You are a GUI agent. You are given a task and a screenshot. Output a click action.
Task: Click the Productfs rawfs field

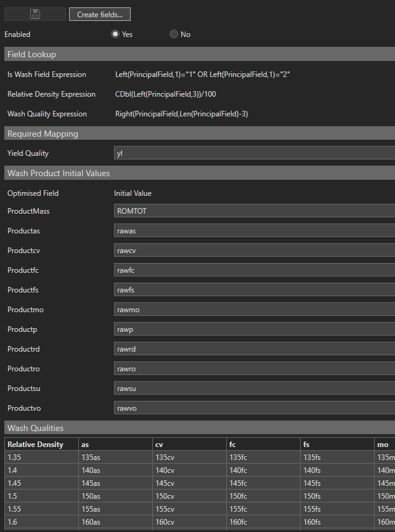254,290
